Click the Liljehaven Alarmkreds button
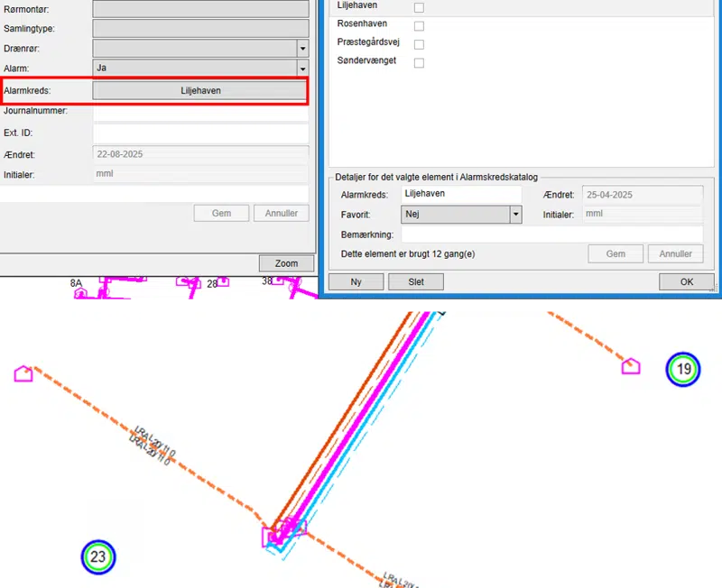 click(x=200, y=90)
